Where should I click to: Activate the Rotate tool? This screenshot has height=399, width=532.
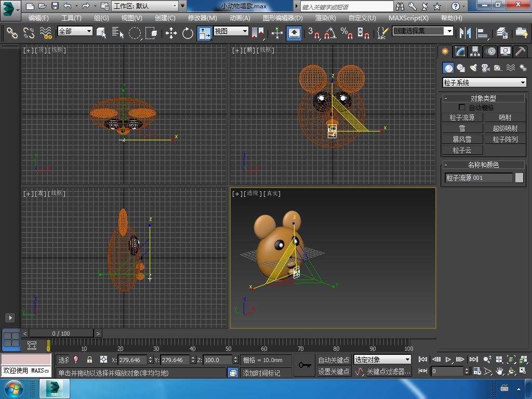pos(188,33)
